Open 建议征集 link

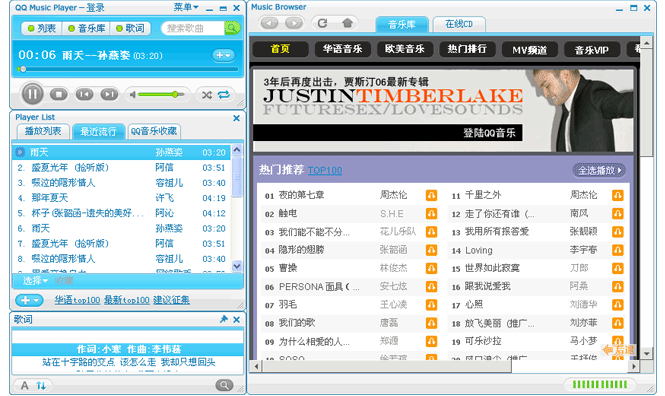tap(171, 300)
